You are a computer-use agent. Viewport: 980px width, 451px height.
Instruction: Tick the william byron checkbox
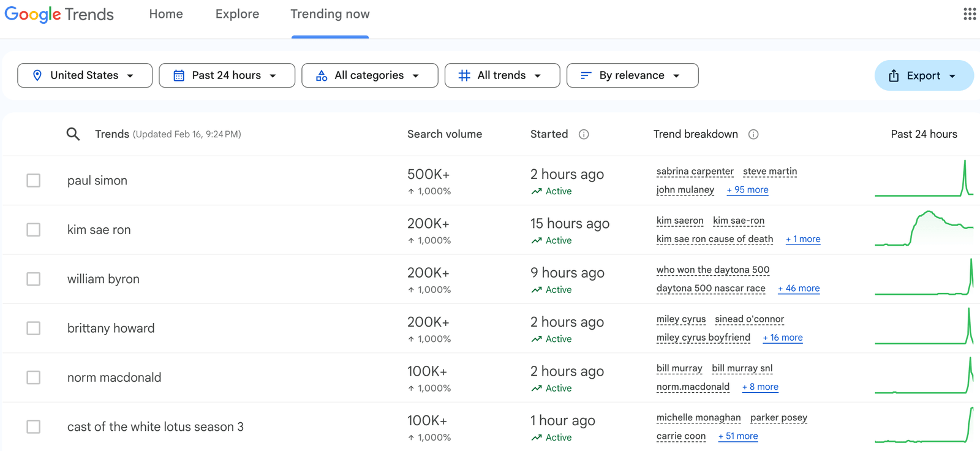[34, 279]
